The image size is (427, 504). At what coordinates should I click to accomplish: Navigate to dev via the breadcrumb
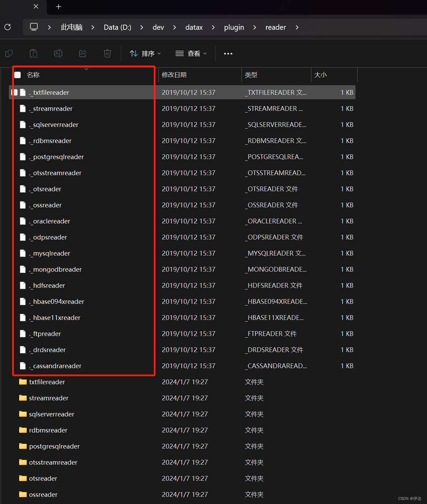click(158, 27)
